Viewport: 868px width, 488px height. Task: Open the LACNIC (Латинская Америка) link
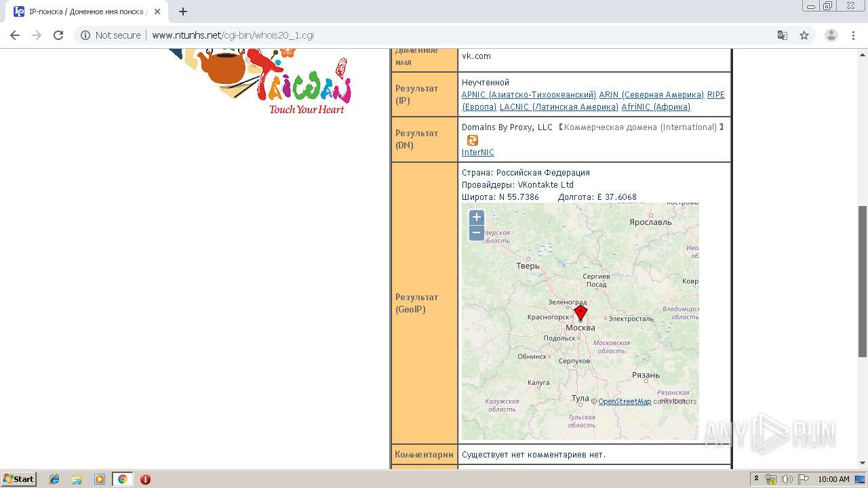pyautogui.click(x=559, y=107)
